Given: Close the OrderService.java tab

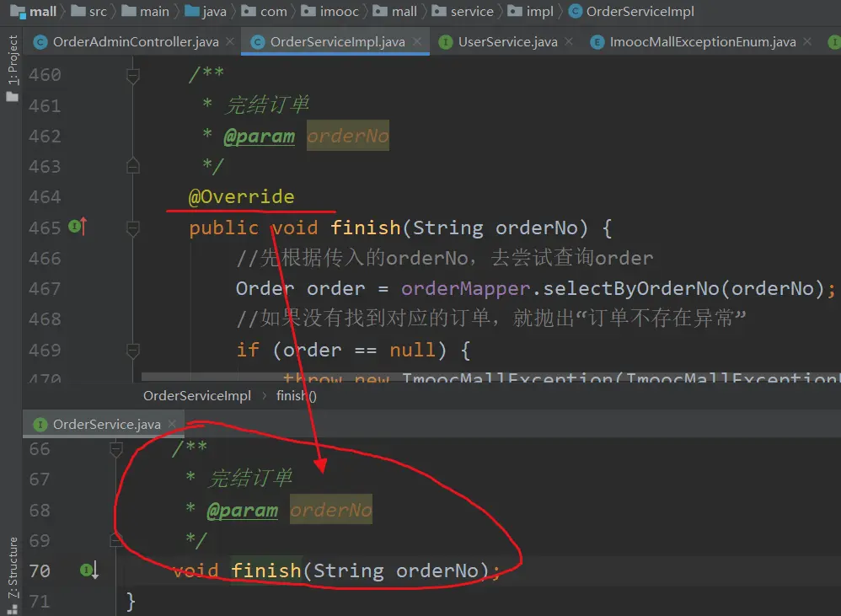Looking at the screenshot, I should tap(174, 424).
